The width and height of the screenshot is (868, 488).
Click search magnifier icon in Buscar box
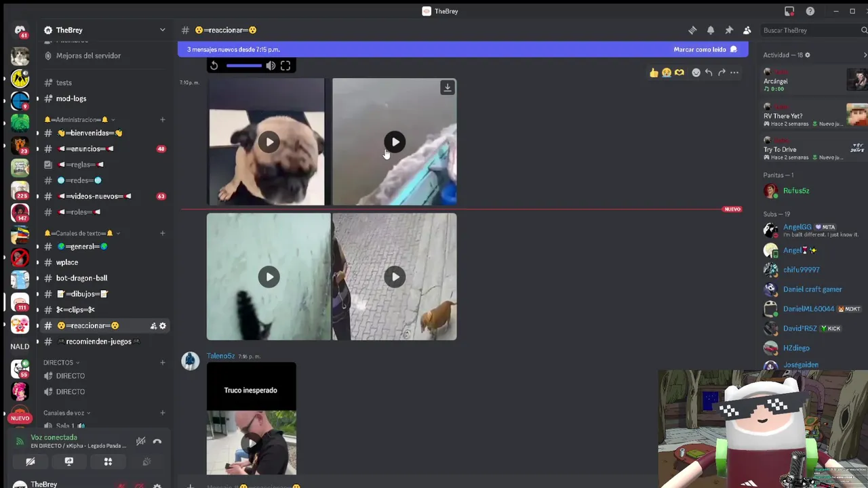[x=864, y=30]
